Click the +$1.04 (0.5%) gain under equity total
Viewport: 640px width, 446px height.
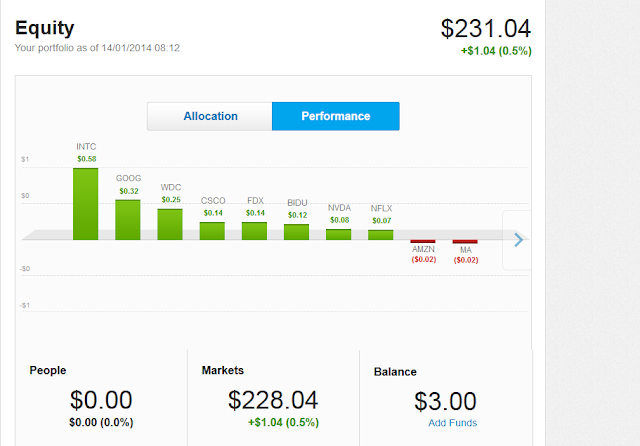coord(496,51)
